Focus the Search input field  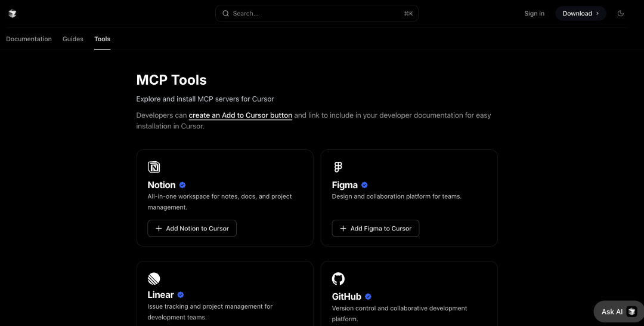316,13
